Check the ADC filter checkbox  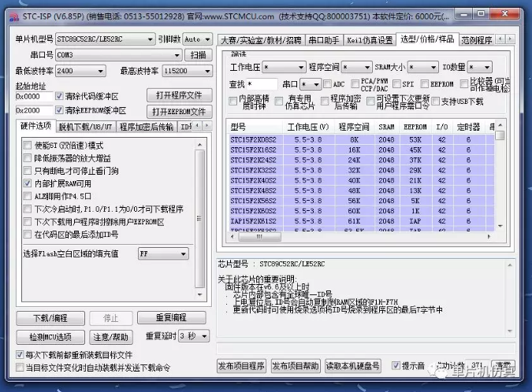point(327,84)
